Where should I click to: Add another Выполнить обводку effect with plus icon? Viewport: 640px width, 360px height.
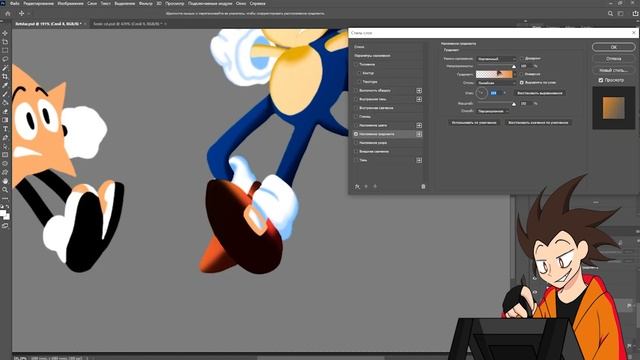pos(419,91)
